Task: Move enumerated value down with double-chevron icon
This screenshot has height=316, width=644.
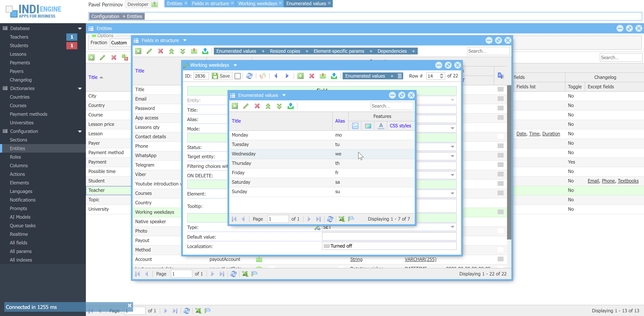Action: pyautogui.click(x=279, y=106)
